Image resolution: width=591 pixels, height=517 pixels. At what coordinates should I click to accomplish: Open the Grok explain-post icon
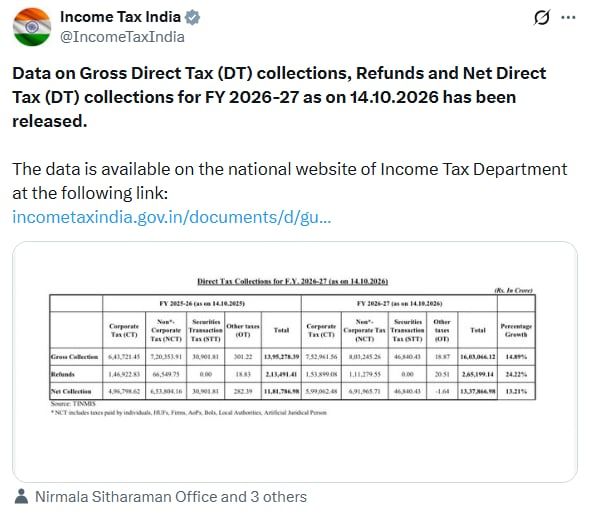(x=542, y=17)
